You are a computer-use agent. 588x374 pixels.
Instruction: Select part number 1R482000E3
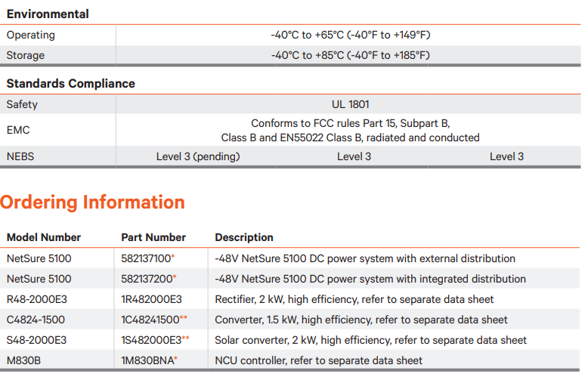(151, 299)
